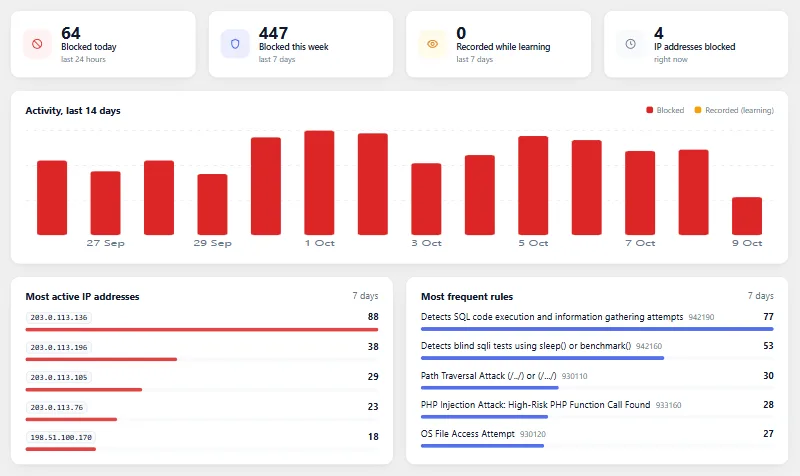800x476 pixels.
Task: Click the 7 days label in frequent rules panel
Action: pyautogui.click(x=761, y=296)
